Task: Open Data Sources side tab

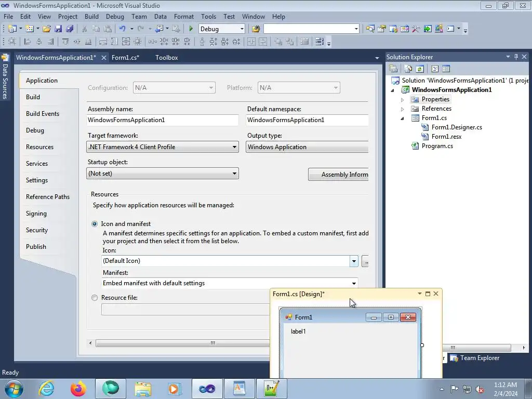Action: (5, 77)
